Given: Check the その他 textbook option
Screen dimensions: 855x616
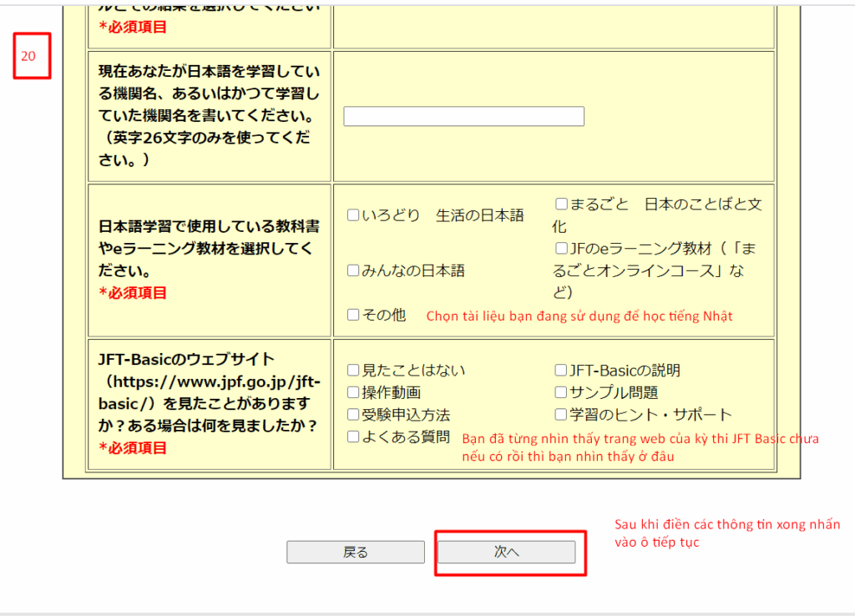Looking at the screenshot, I should (x=353, y=315).
